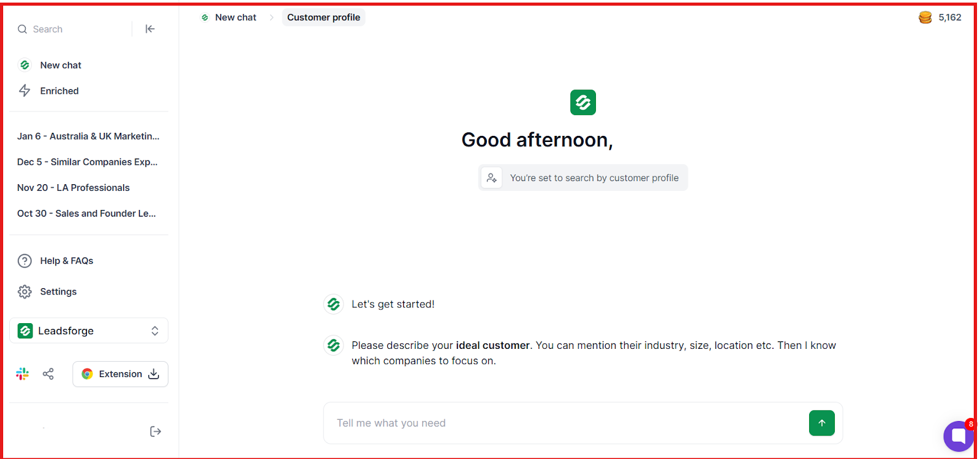The height and width of the screenshot is (459, 980).
Task: Open the intercom chat bubble
Action: click(x=958, y=436)
